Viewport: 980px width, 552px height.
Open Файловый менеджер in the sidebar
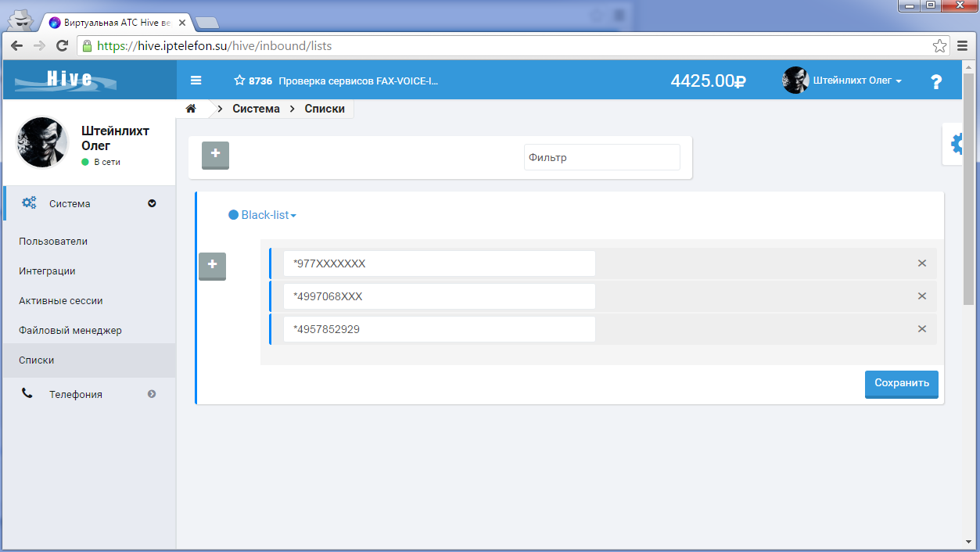click(x=70, y=331)
